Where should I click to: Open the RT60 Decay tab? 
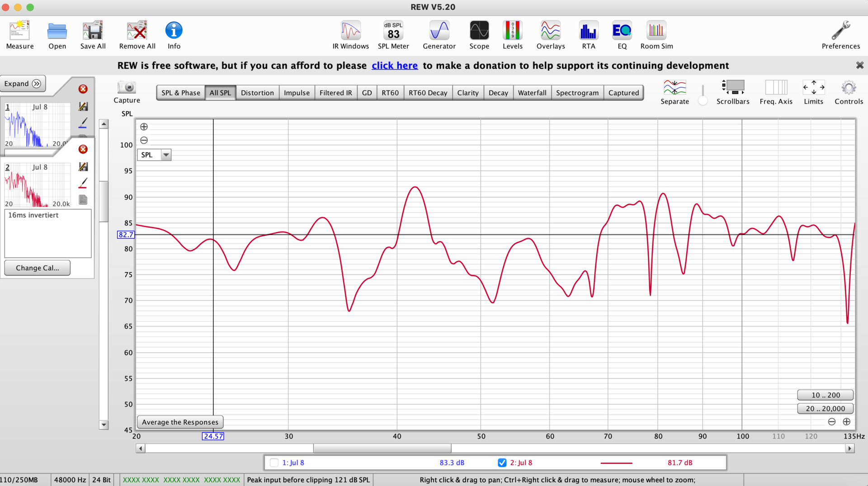428,93
